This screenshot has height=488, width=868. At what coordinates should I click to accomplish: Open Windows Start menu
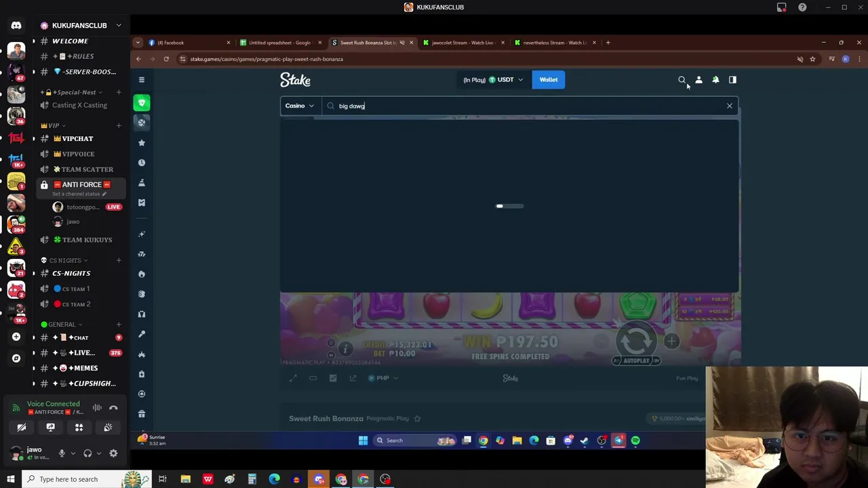pyautogui.click(x=11, y=479)
